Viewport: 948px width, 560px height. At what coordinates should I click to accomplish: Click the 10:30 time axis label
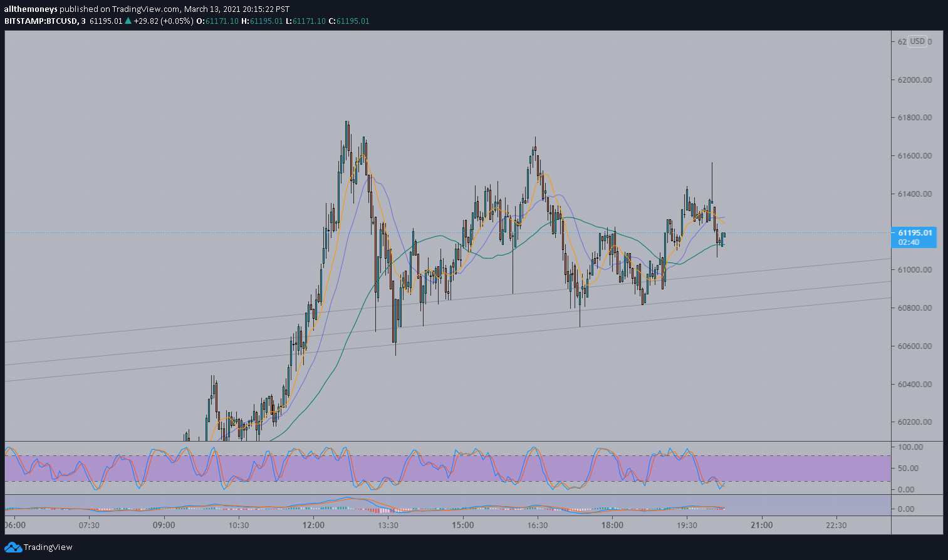point(239,525)
